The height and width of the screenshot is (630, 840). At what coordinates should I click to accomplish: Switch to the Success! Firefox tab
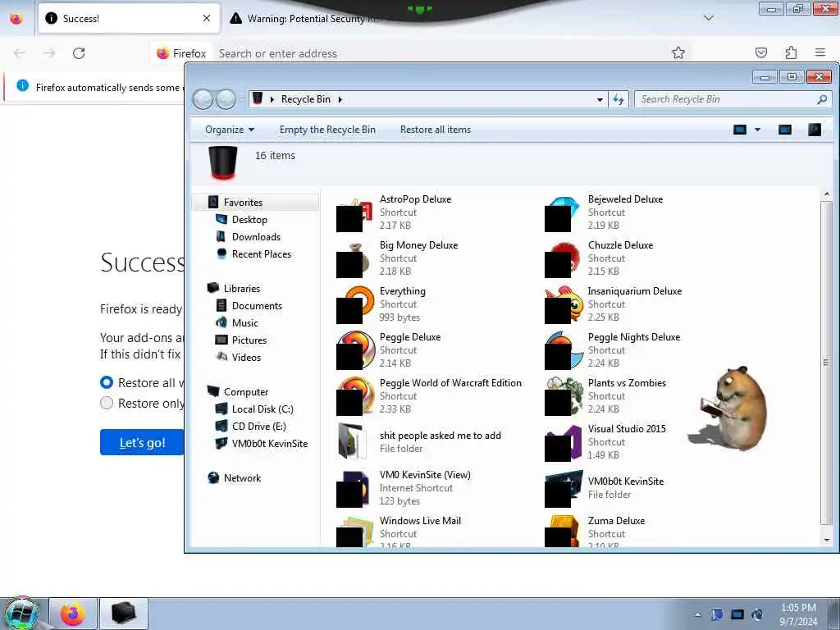(x=129, y=18)
